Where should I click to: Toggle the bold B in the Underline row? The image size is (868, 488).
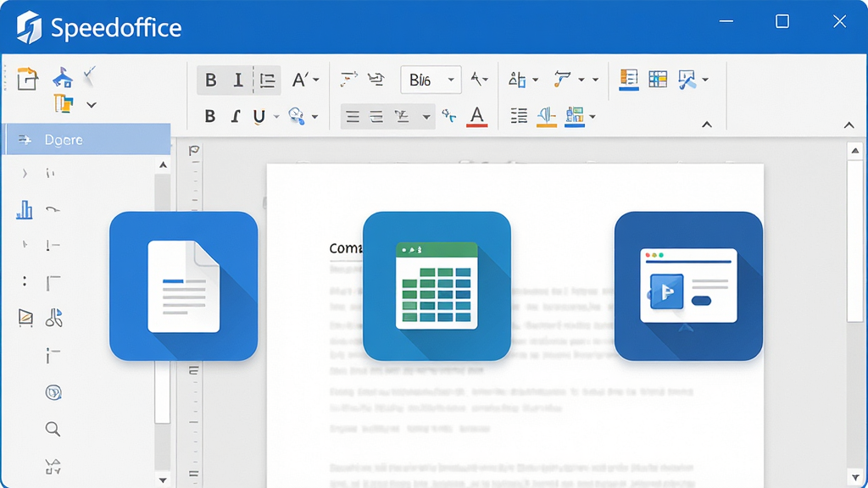[x=210, y=116]
